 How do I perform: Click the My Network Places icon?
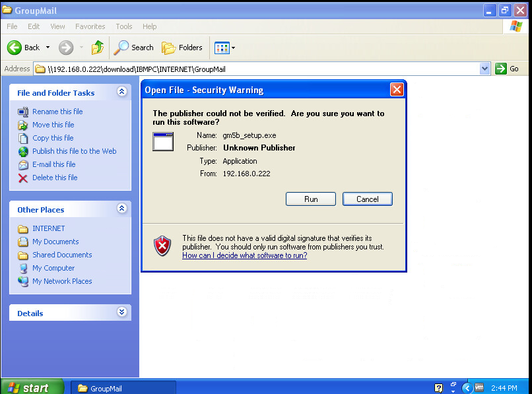pos(23,281)
